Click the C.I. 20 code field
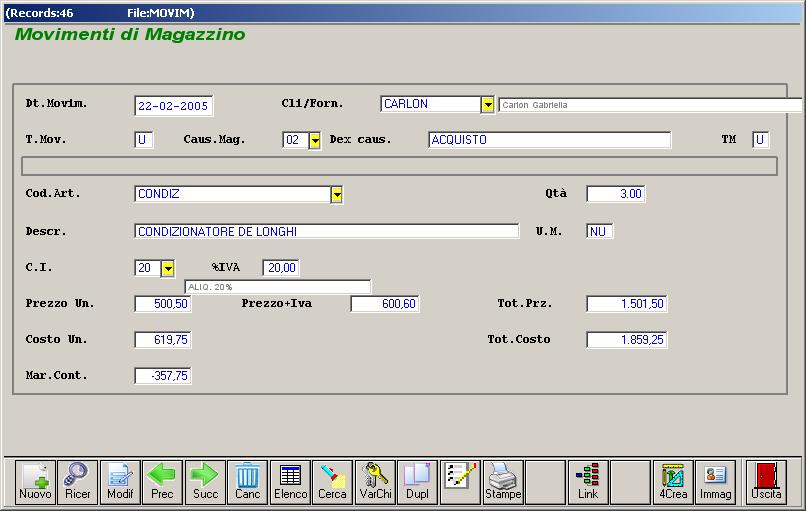 (148, 268)
